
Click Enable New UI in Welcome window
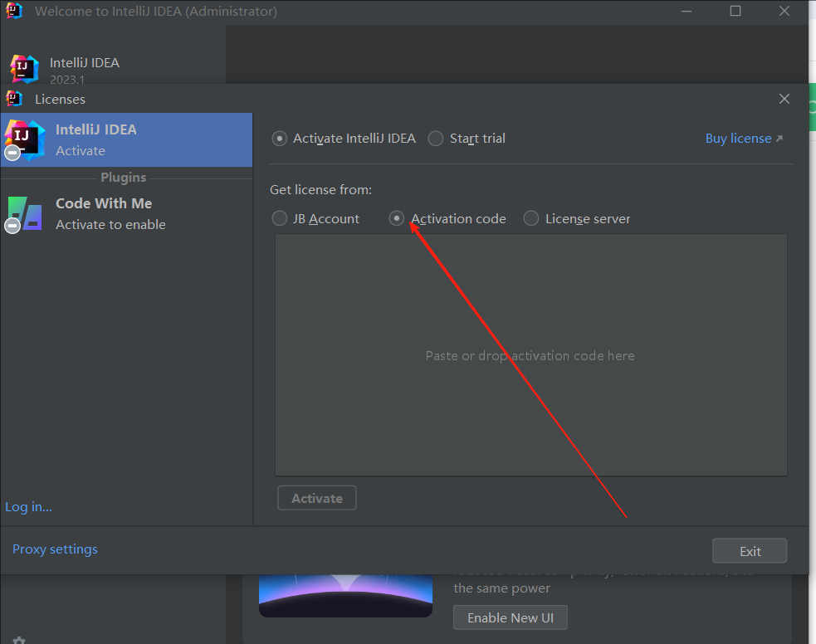click(510, 617)
